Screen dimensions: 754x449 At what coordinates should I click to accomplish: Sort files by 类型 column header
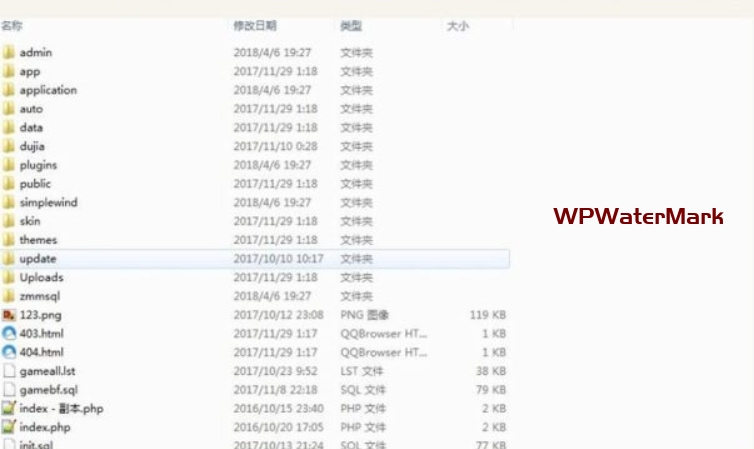pos(351,26)
